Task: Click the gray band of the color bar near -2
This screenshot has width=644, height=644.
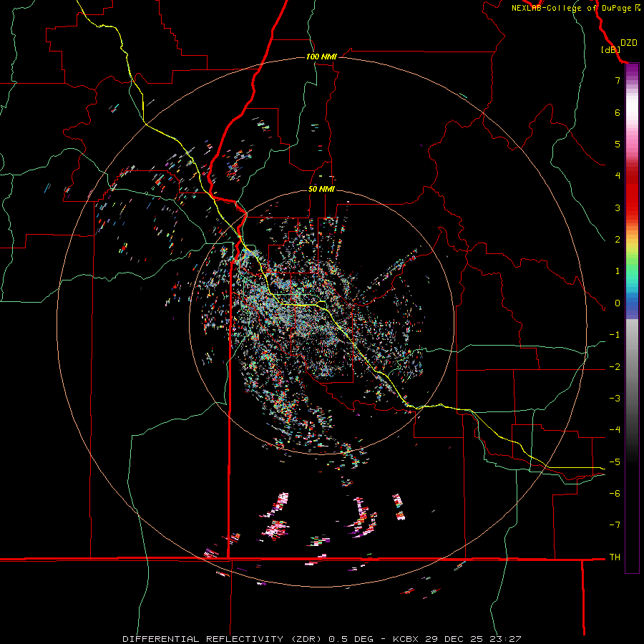Action: (632, 367)
